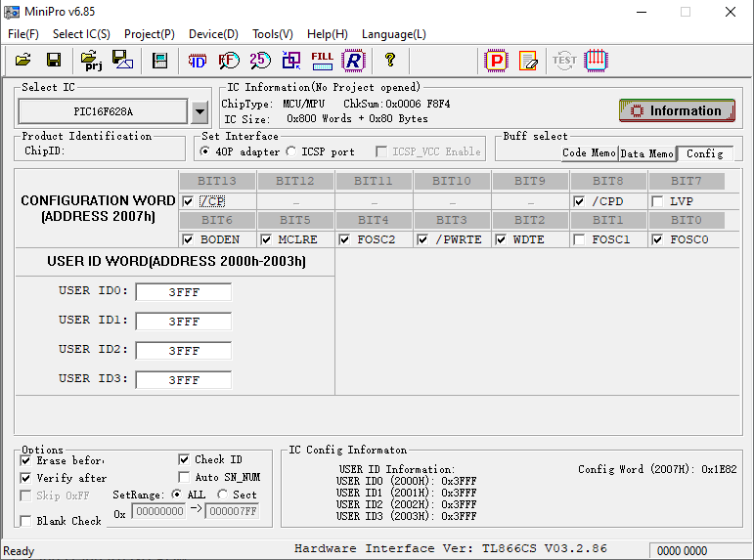Click the greyed TEST toolbar icon
This screenshot has height=560, width=754.
564,61
